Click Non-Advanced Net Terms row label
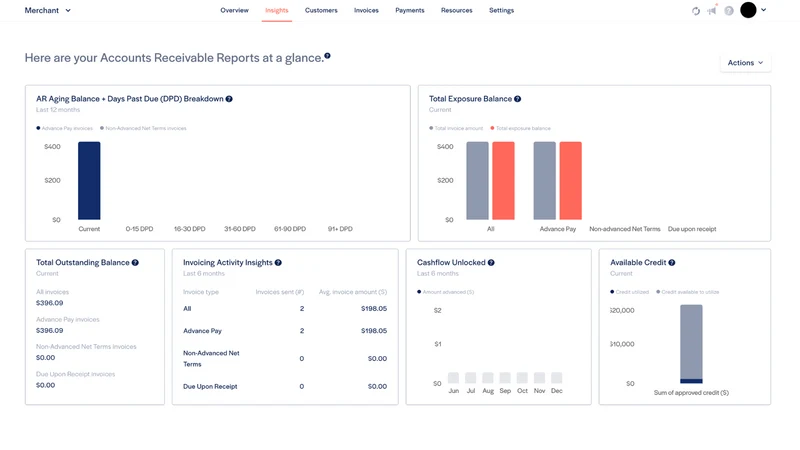The width and height of the screenshot is (800, 450). click(211, 359)
